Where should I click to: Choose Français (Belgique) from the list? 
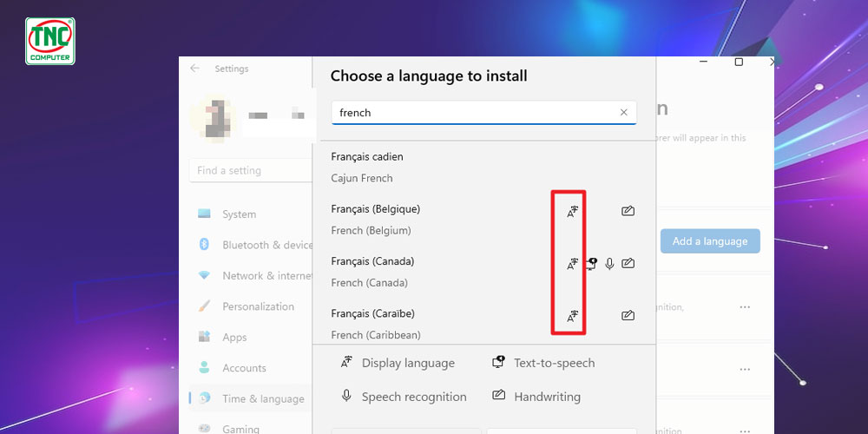coord(375,209)
